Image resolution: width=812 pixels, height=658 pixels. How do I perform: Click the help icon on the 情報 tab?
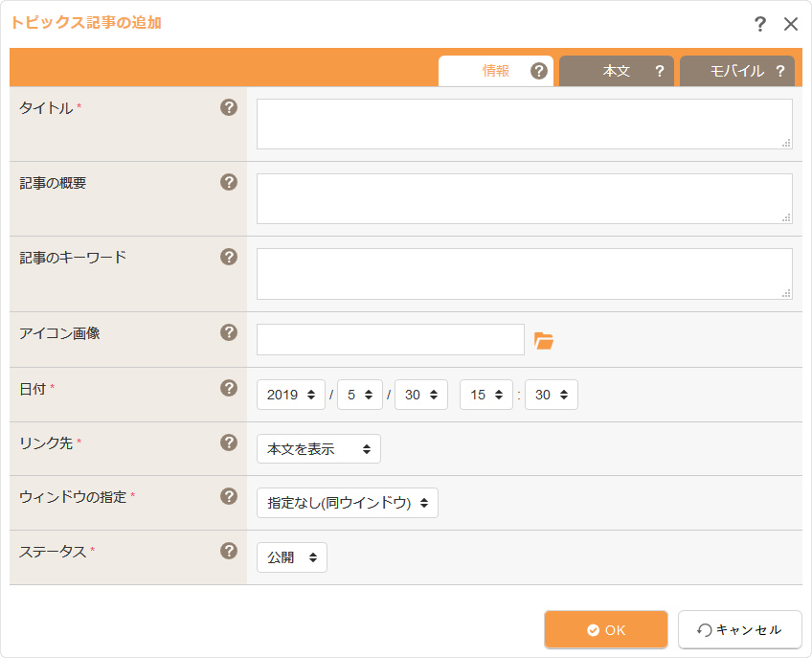point(539,71)
